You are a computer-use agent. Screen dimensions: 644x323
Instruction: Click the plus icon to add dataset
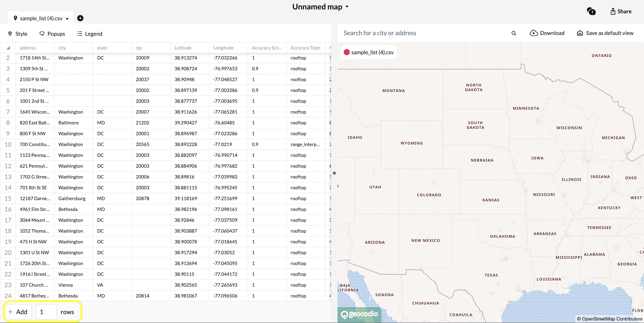coord(80,18)
